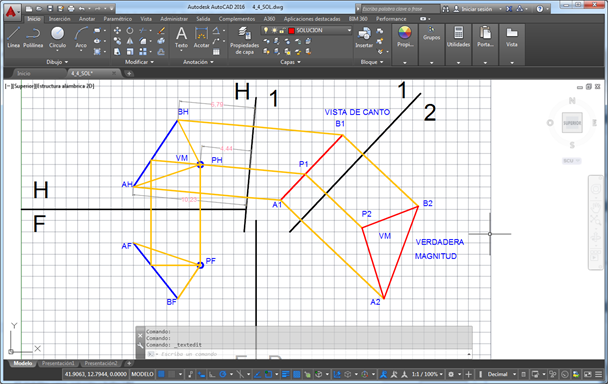Screen dimensions: 608x384
Task: Open the Paramétrico ribbon tab
Action: coord(117,19)
